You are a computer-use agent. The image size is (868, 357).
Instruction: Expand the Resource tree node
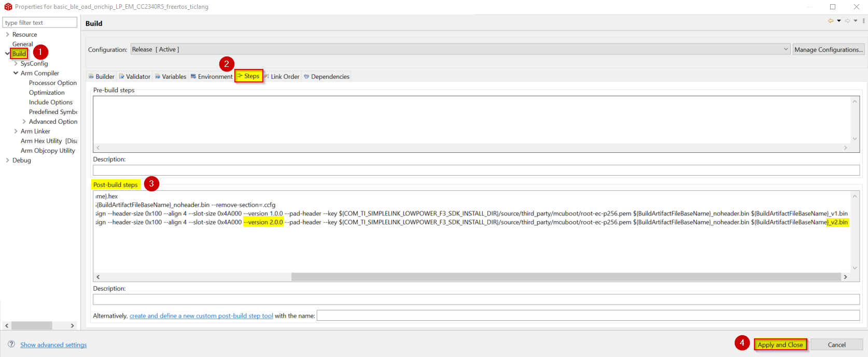[x=7, y=35]
